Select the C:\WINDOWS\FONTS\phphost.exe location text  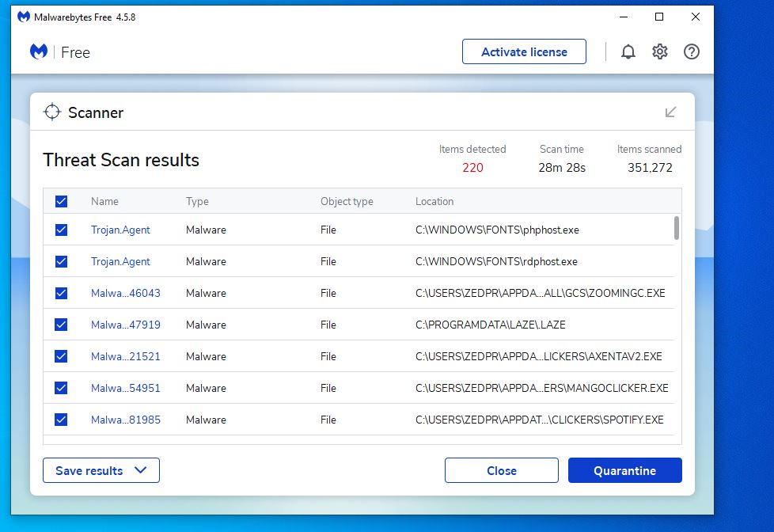click(x=497, y=230)
